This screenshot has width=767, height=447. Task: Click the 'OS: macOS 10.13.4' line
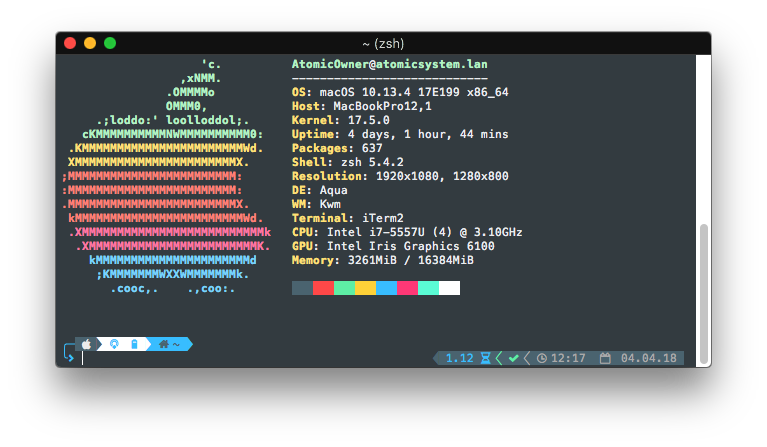400,92
